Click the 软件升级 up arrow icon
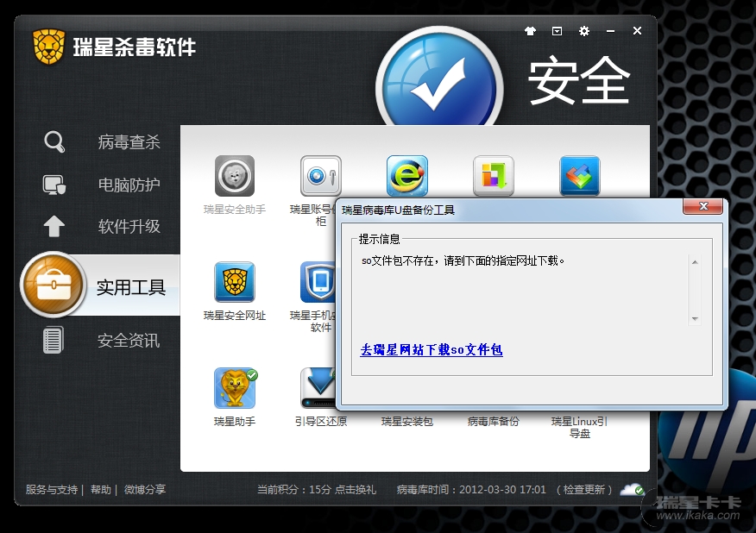Screen dimensions: 756x533 (x=54, y=226)
